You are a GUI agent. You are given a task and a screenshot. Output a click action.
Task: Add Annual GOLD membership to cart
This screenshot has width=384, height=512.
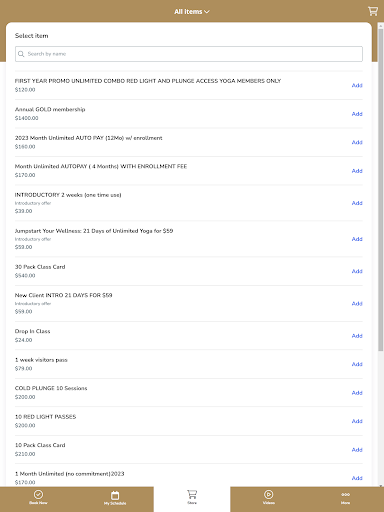tap(357, 114)
